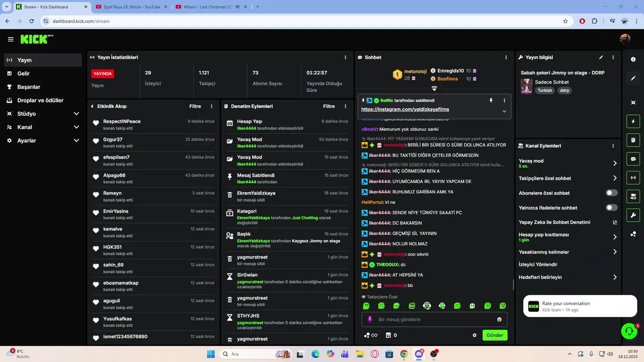Viewport: 644px width, 362px height.
Task: Open Yayın İstatistikleri three-dot menu
Action: click(345, 57)
